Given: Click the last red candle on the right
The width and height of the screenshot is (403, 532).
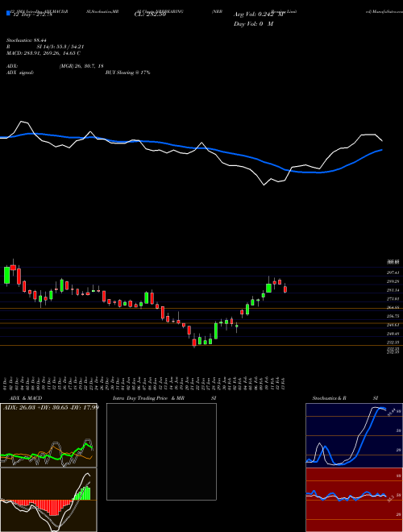Looking at the screenshot, I should pos(285,289).
